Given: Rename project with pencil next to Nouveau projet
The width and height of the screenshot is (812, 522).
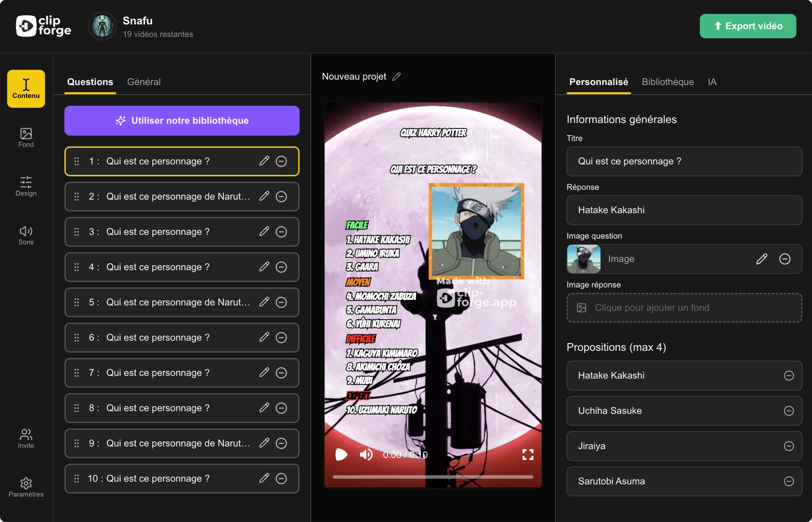Looking at the screenshot, I should 396,76.
